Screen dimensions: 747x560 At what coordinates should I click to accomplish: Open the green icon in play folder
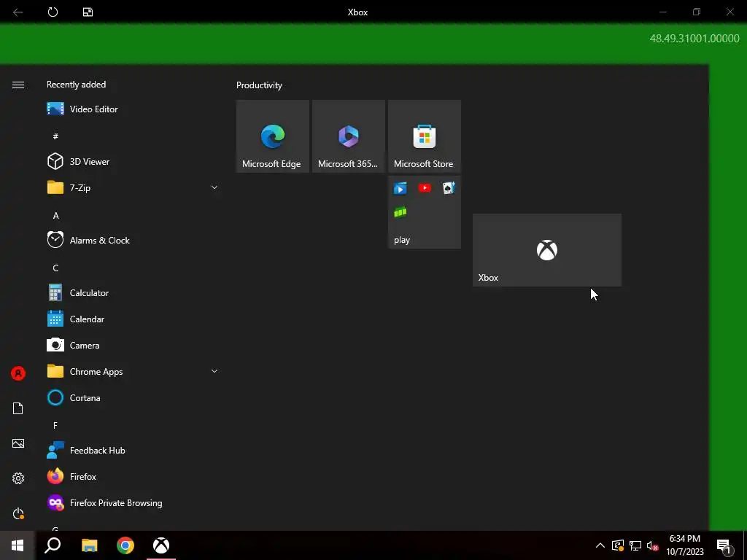tap(400, 212)
